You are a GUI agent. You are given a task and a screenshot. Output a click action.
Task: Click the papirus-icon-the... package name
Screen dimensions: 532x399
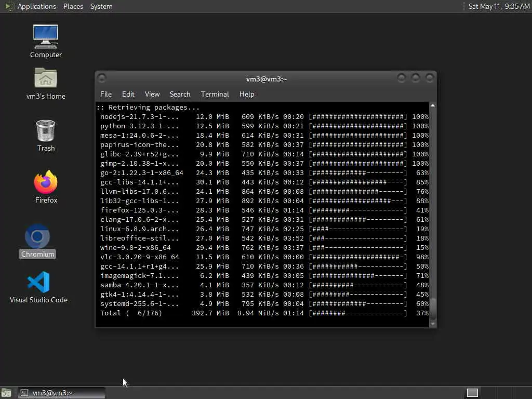[139, 145]
